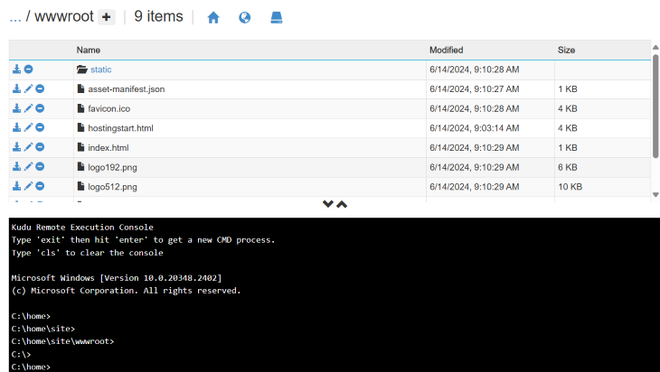660x372 pixels.
Task: Click the Modified column header
Action: click(446, 50)
